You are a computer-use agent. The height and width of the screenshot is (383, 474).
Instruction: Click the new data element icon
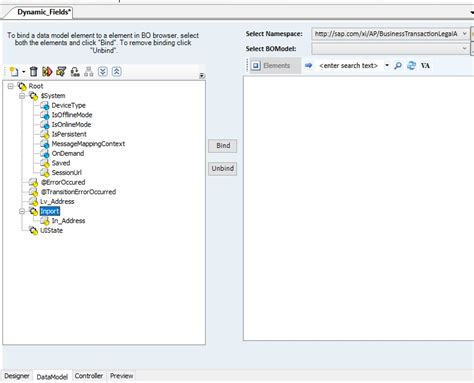14,72
